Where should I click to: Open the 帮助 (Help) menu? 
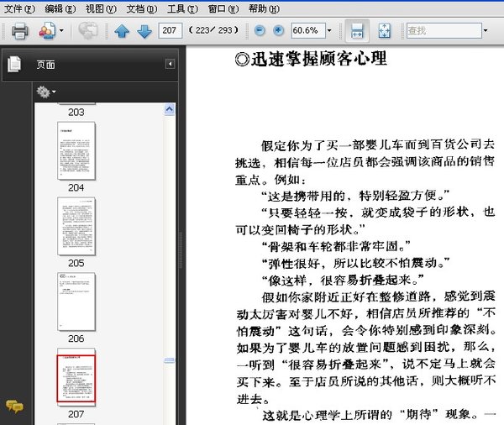pos(263,8)
